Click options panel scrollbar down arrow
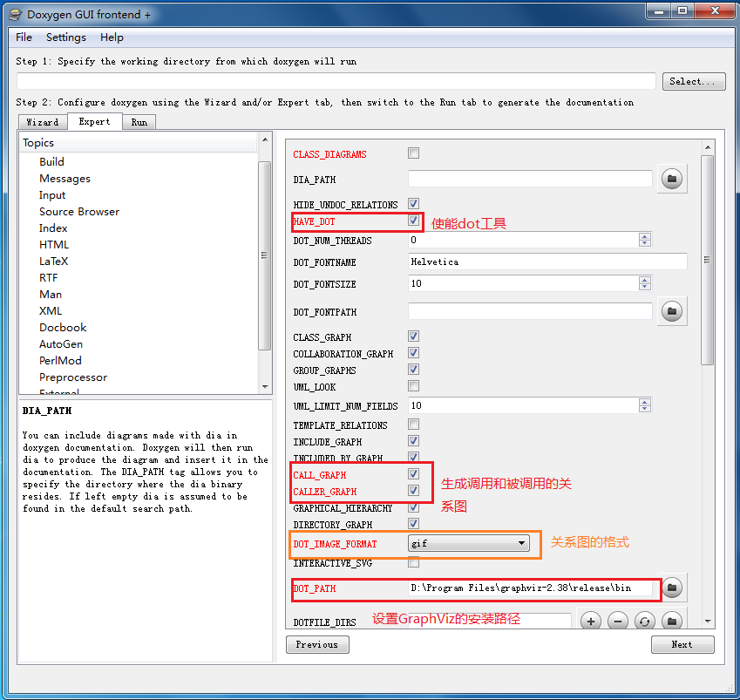 [x=708, y=622]
